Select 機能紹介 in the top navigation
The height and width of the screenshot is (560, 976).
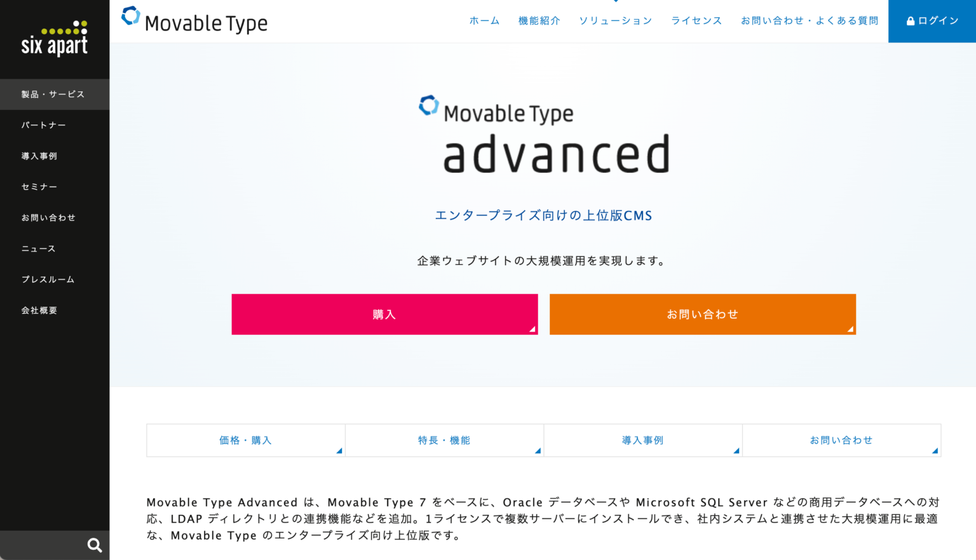click(539, 20)
